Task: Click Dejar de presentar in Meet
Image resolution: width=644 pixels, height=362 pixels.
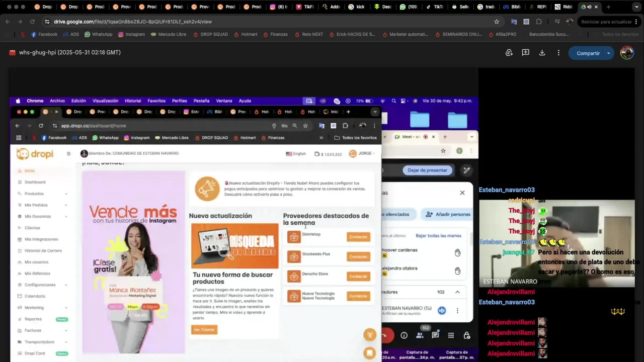Action: (427, 170)
